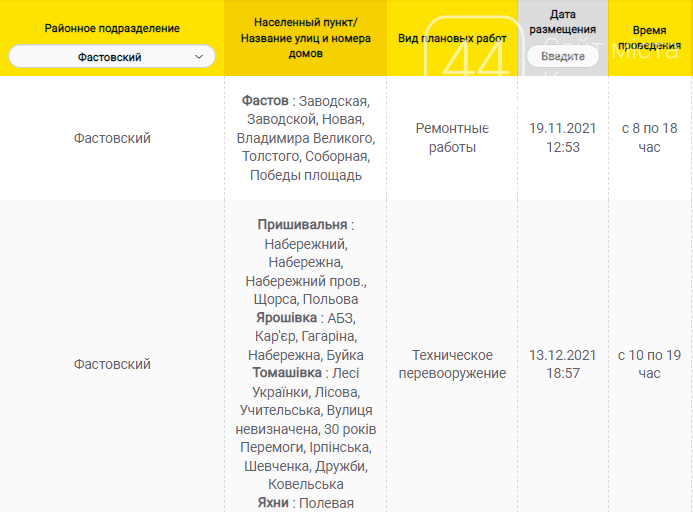The height and width of the screenshot is (512, 693).
Task: Click the time cell с 10 по 19 час
Action: click(x=649, y=364)
